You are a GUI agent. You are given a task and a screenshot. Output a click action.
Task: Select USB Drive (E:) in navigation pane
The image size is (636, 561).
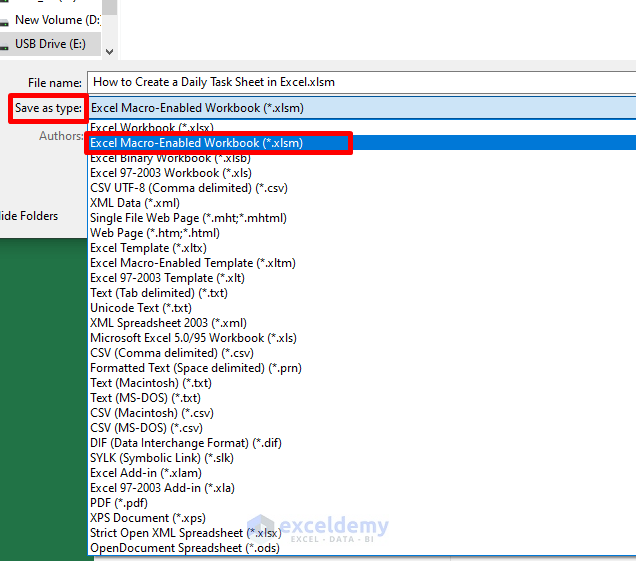[50, 44]
